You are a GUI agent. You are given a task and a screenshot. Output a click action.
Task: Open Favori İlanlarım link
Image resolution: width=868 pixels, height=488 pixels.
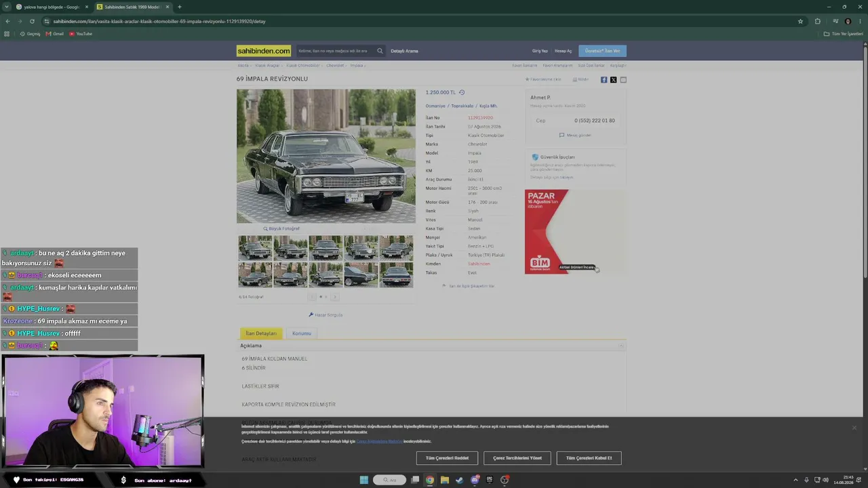point(525,66)
